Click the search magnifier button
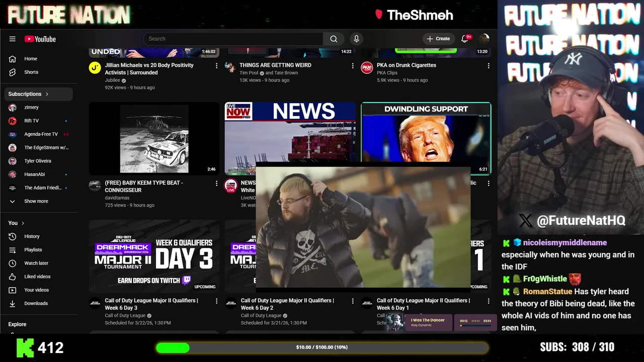Screen dimensions: 644x362 click(334, 39)
